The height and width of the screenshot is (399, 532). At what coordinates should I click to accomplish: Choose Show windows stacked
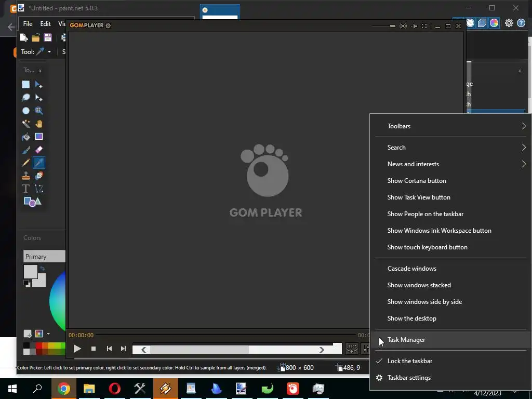point(450,285)
